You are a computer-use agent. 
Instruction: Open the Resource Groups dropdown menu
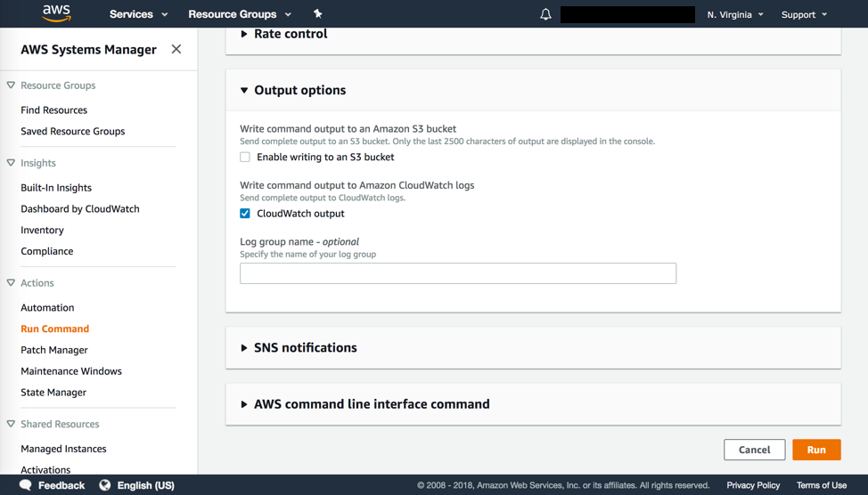click(239, 14)
